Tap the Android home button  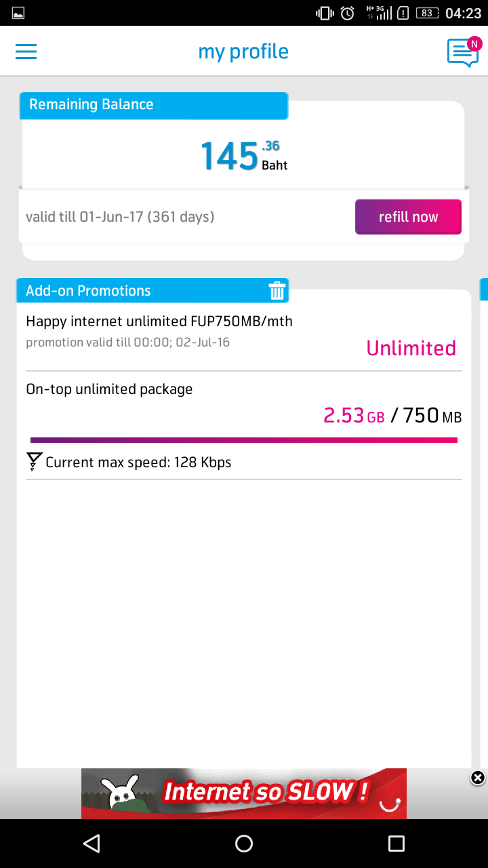pyautogui.click(x=244, y=843)
